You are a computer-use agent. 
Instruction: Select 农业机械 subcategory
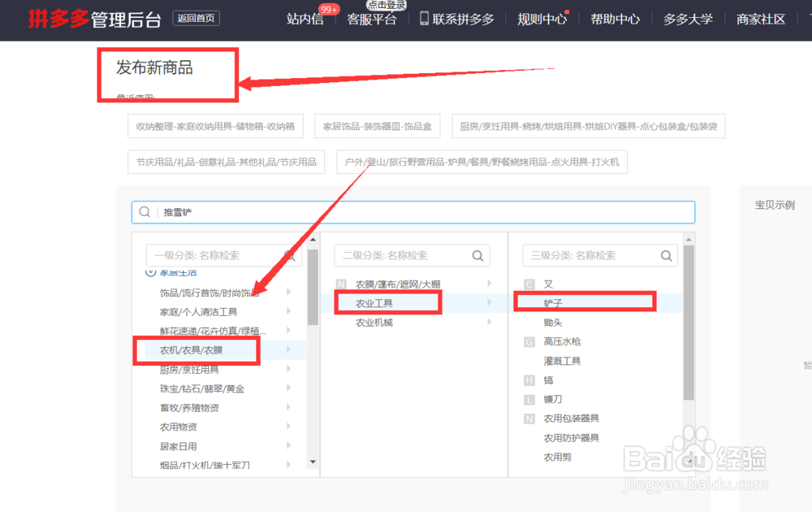click(374, 323)
